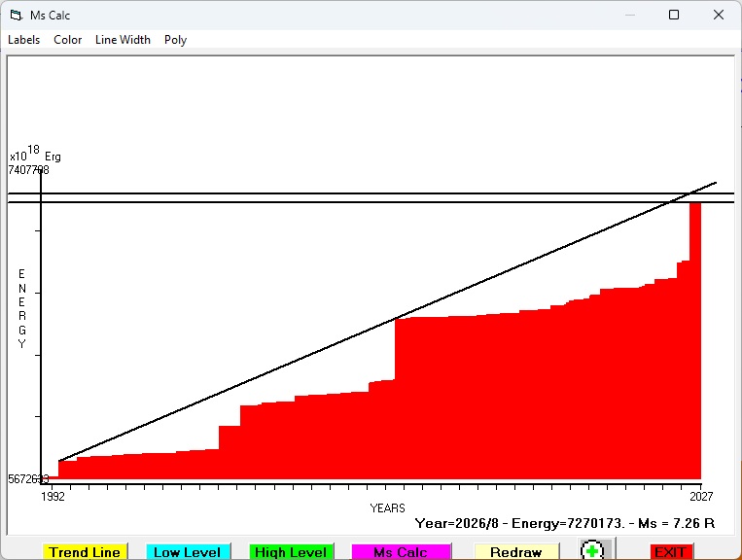Click the cyan Low Level button
The image size is (742, 560).
tap(188, 552)
